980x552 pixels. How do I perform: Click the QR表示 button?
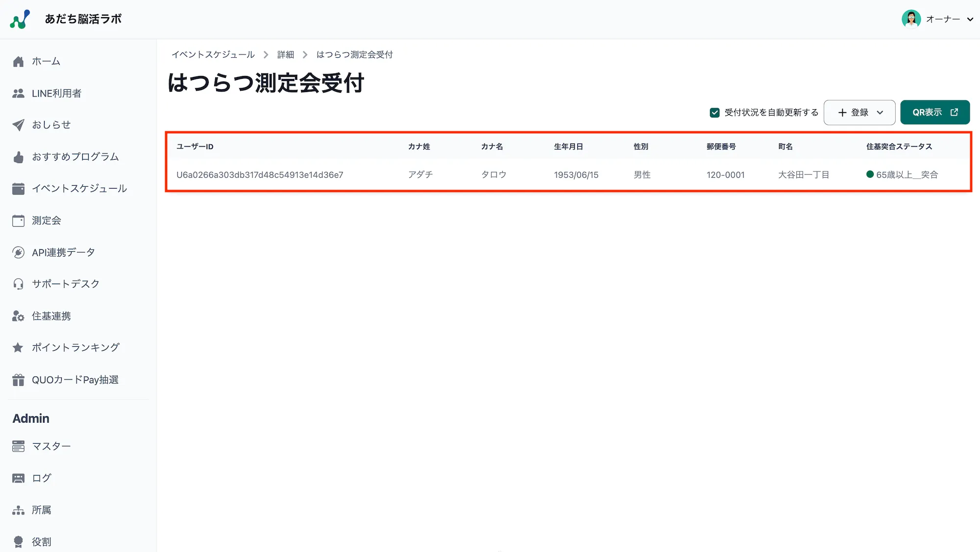coord(934,112)
